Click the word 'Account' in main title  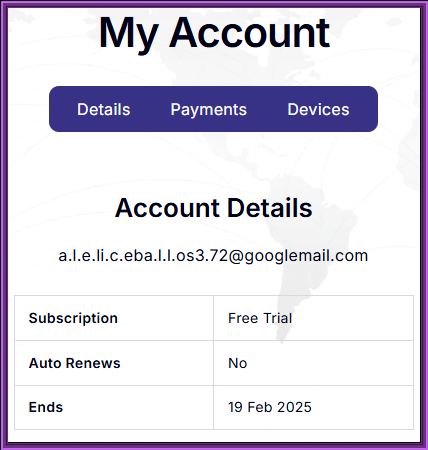pyautogui.click(x=250, y=32)
